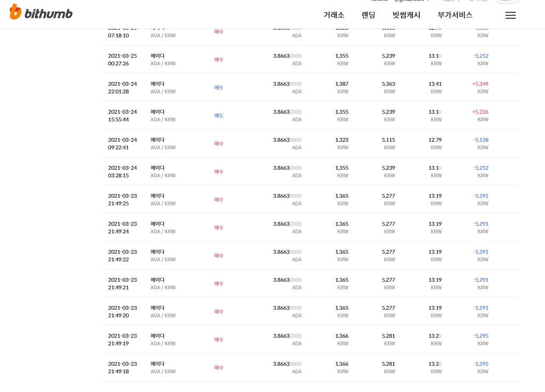Select the 03:28:15 trade timestamp

click(x=118, y=176)
